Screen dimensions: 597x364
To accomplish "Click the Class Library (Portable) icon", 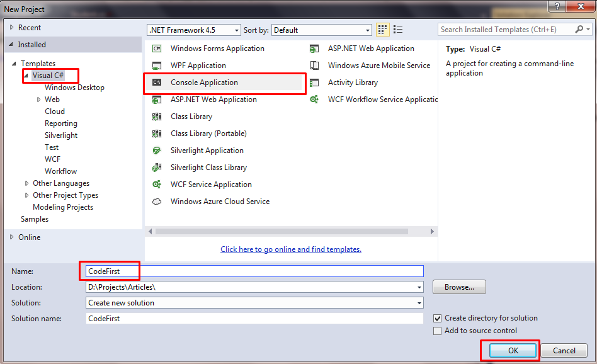I will (x=157, y=134).
